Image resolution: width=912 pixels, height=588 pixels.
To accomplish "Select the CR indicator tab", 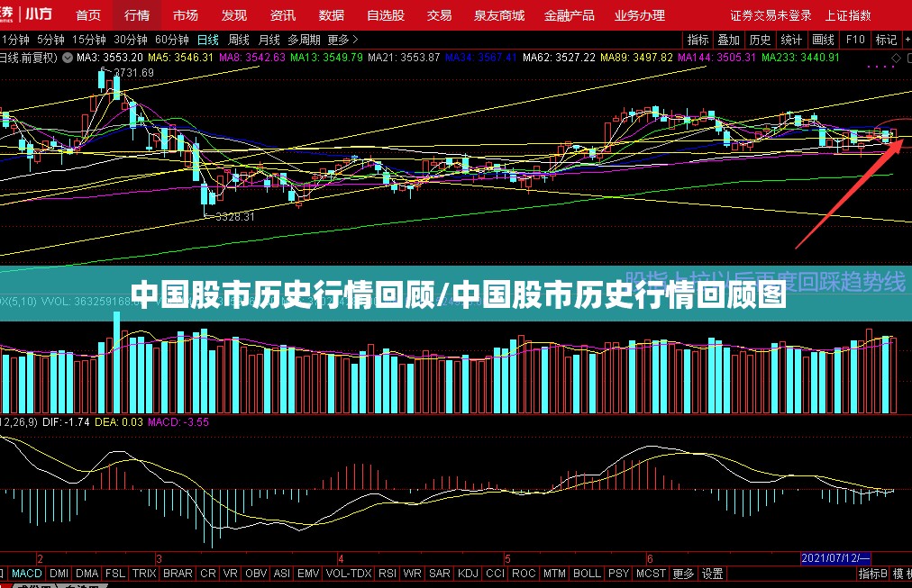I will pyautogui.click(x=208, y=574).
